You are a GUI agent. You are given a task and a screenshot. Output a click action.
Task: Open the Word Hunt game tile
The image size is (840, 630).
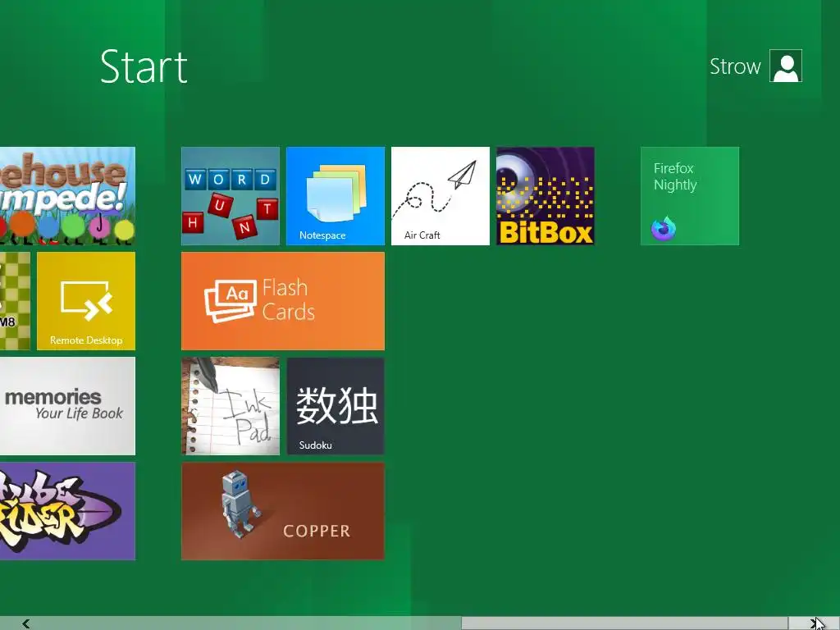click(231, 196)
